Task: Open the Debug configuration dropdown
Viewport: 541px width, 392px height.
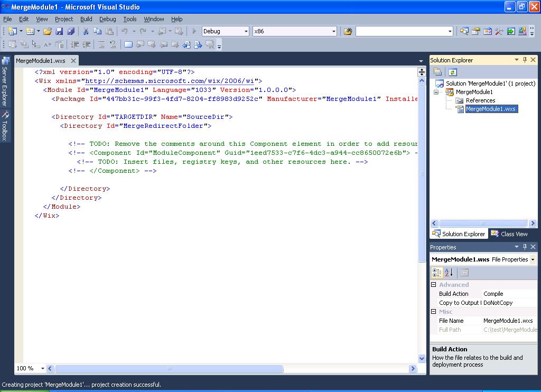Action: (x=246, y=32)
